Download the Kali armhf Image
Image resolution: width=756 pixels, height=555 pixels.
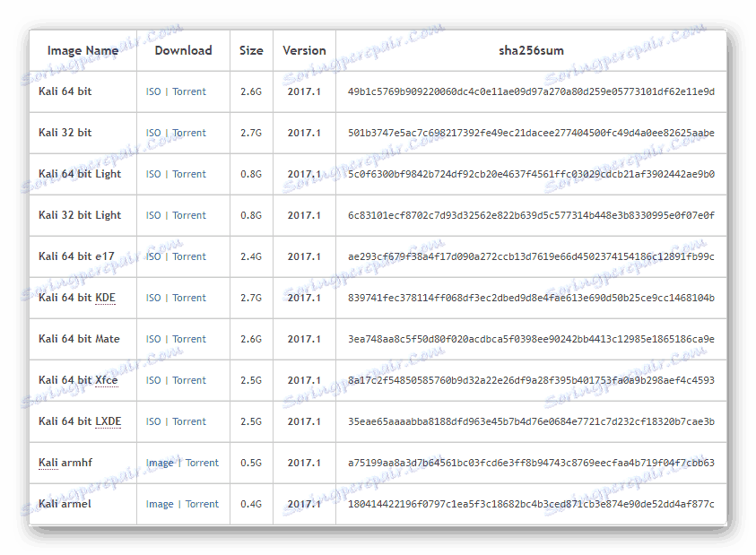click(x=160, y=463)
